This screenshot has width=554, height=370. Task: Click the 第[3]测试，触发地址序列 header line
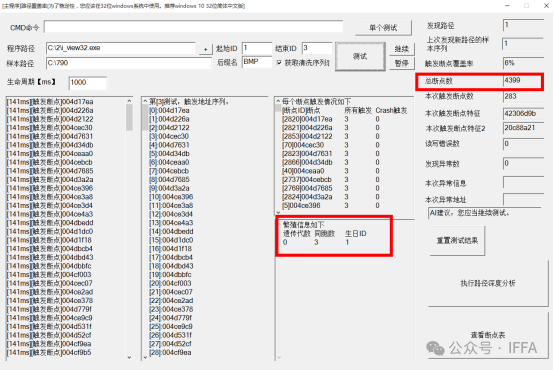tap(189, 102)
